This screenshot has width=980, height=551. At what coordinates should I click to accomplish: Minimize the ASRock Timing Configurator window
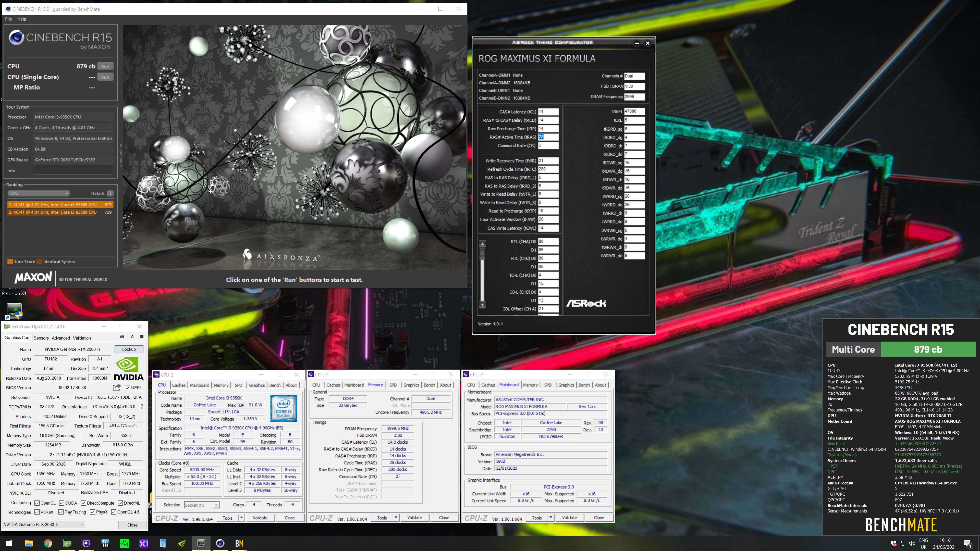tap(637, 43)
